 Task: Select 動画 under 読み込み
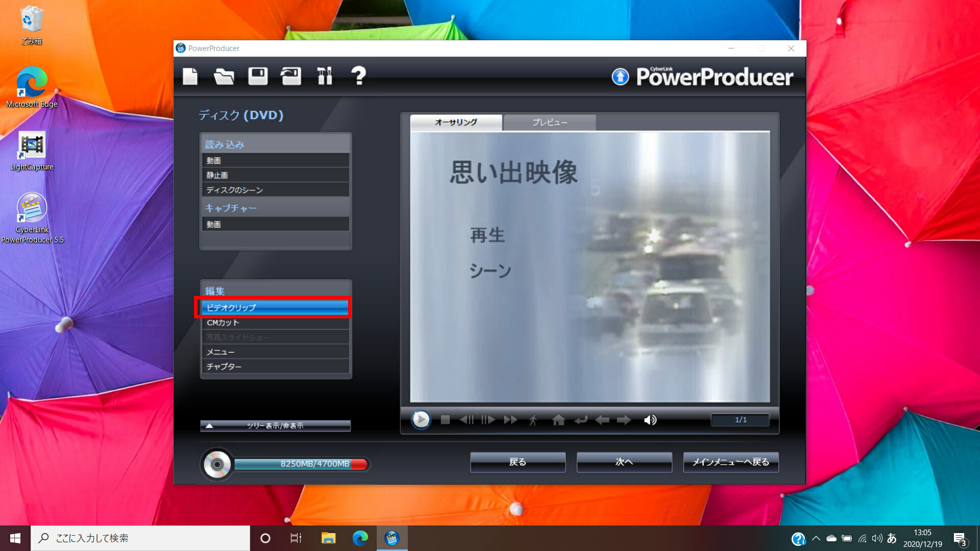[x=276, y=160]
